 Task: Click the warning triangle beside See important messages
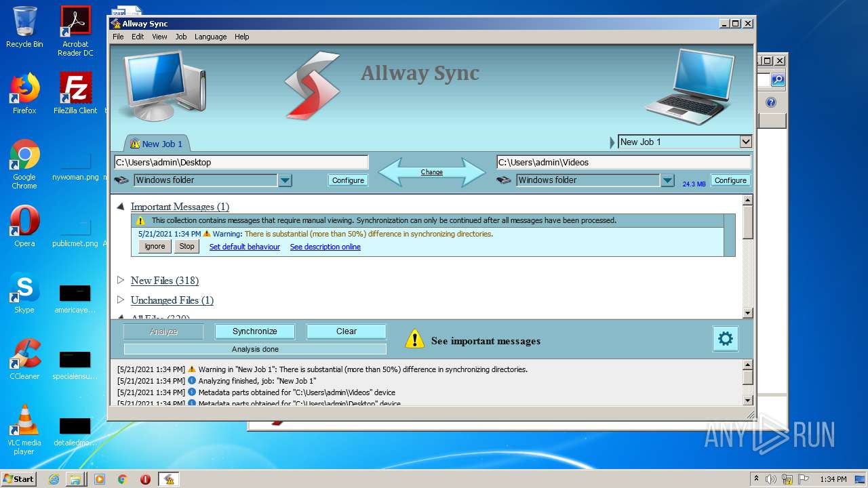414,339
